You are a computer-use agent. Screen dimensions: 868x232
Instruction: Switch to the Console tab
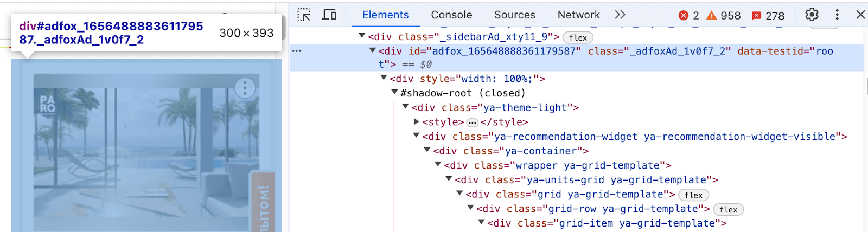click(451, 15)
